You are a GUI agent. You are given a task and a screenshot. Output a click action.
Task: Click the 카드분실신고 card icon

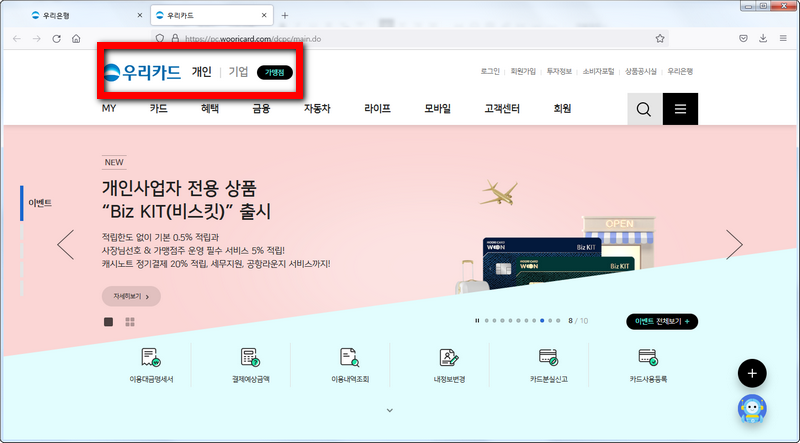click(x=548, y=357)
